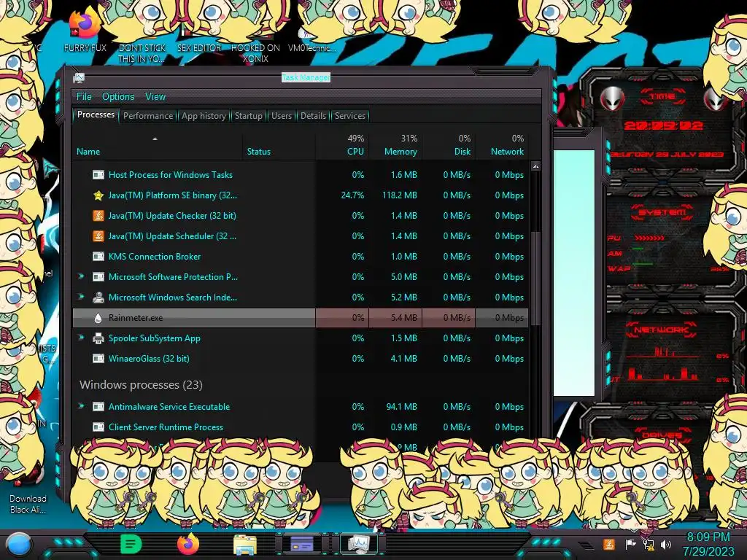Viewport: 747px width, 560px height.
Task: Select the Spooler SubSystem App printer icon
Action: point(98,338)
